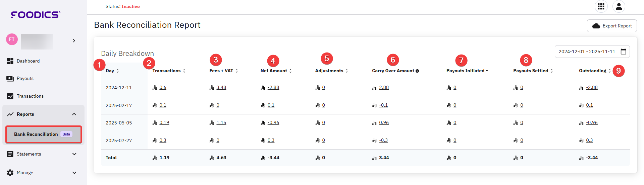Viewport: 644px width, 185px height.
Task: Click the Transactions sidebar icon
Action: click(x=10, y=96)
